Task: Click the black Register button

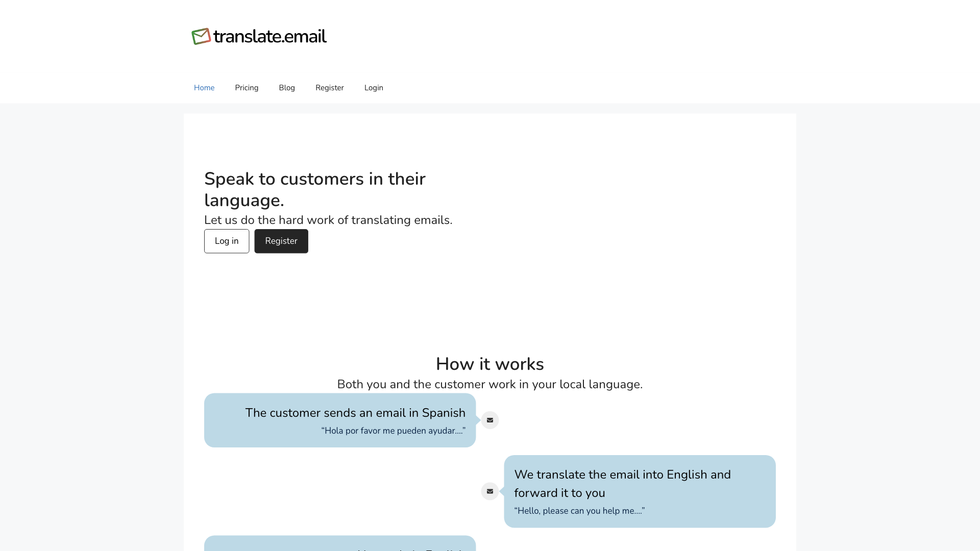Action: click(x=281, y=241)
